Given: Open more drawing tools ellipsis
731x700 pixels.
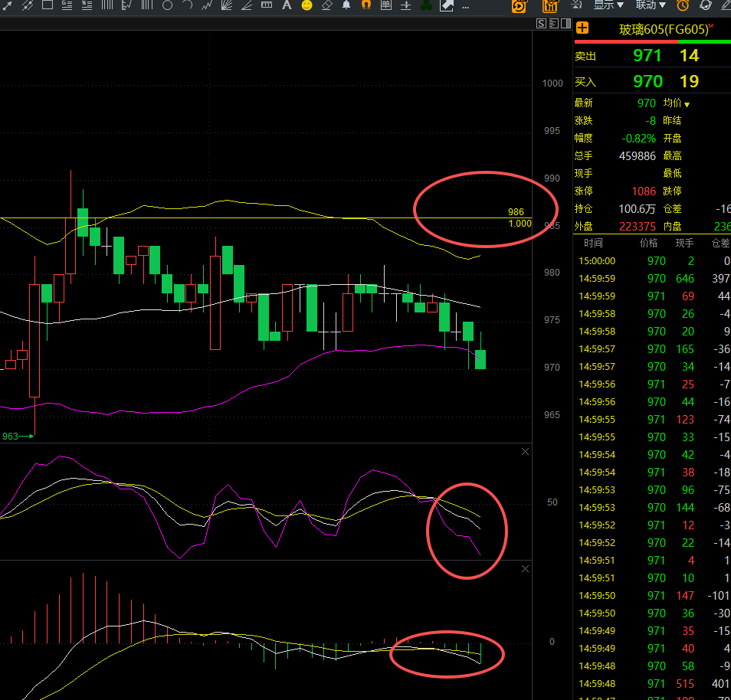Looking at the screenshot, I should [465, 6].
